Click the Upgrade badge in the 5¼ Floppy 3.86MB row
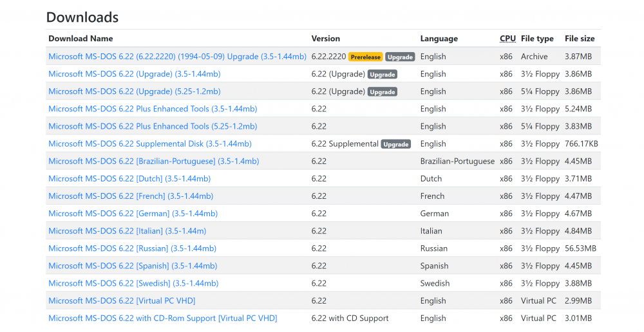Screen dimensions: 644x332 (x=383, y=92)
